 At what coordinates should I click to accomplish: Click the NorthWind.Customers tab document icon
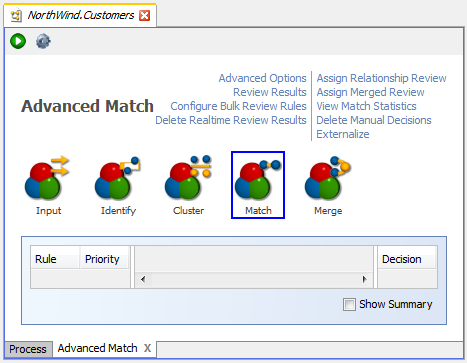point(16,15)
